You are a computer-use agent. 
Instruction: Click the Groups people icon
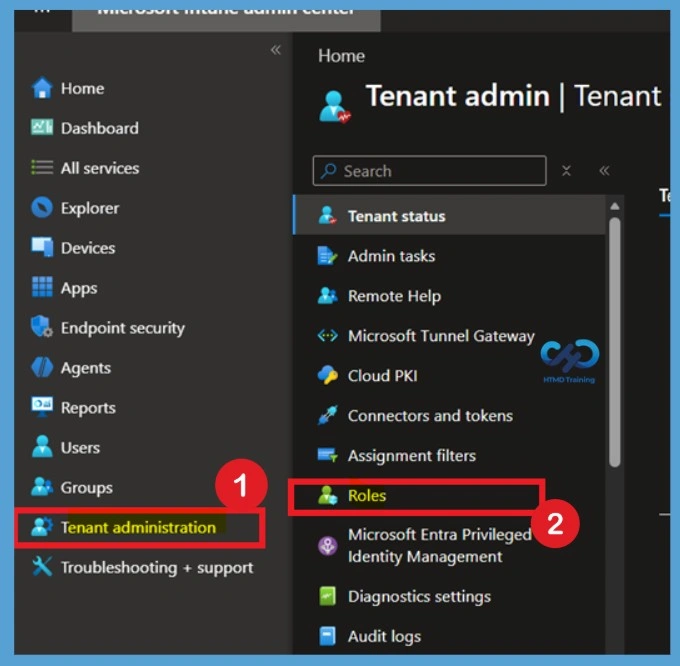pyautogui.click(x=42, y=487)
